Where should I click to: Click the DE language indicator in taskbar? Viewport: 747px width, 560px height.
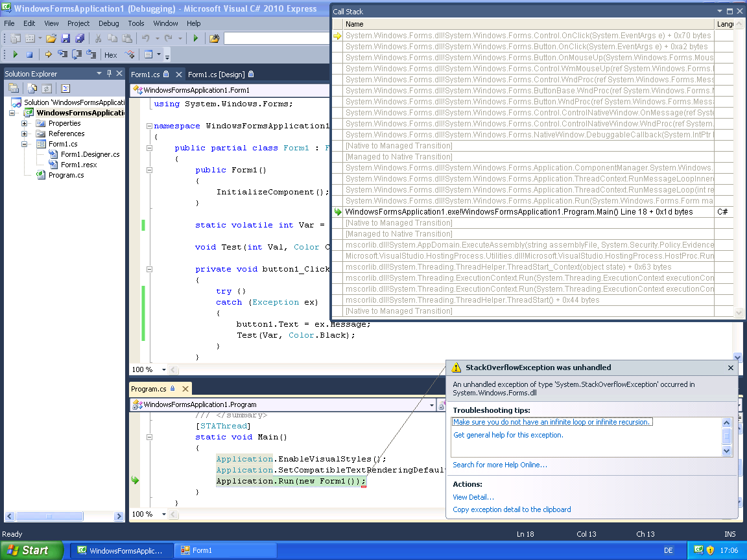pyautogui.click(x=669, y=550)
